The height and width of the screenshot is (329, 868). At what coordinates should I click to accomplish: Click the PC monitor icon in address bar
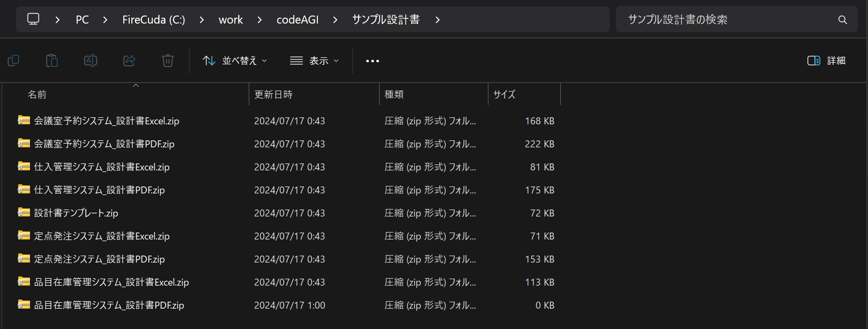point(33,19)
